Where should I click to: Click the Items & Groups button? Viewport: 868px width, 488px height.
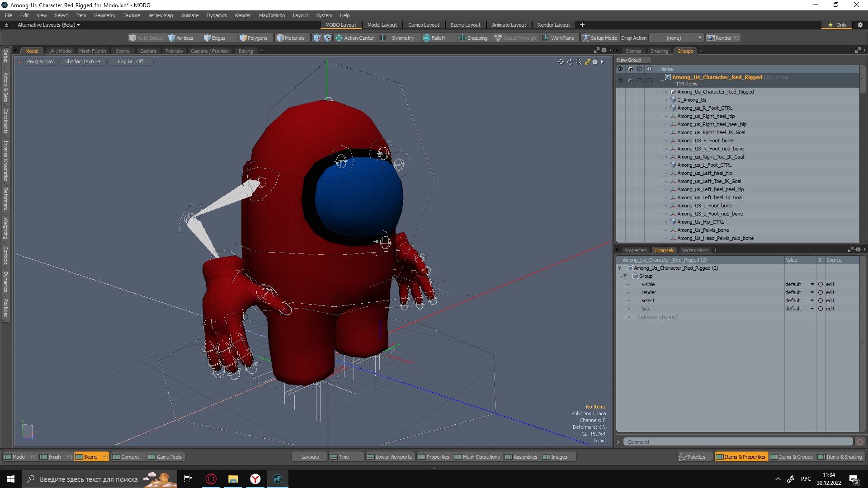[x=791, y=457]
